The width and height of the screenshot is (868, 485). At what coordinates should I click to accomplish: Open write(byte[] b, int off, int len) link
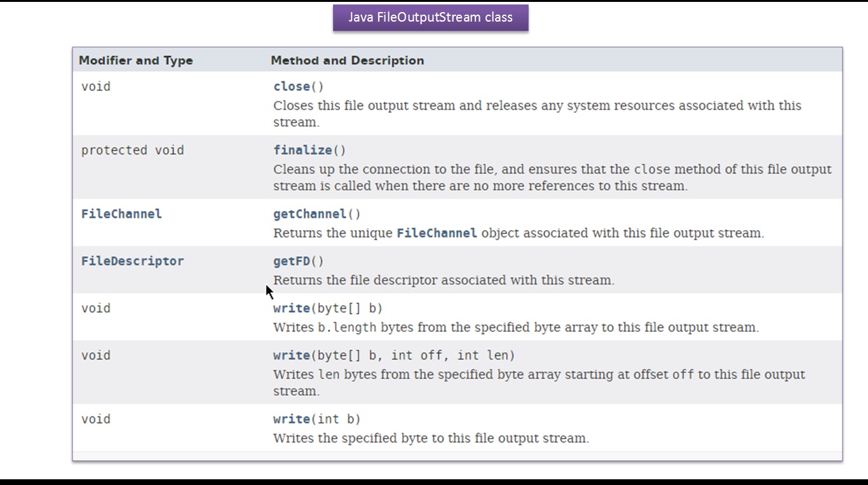[292, 355]
